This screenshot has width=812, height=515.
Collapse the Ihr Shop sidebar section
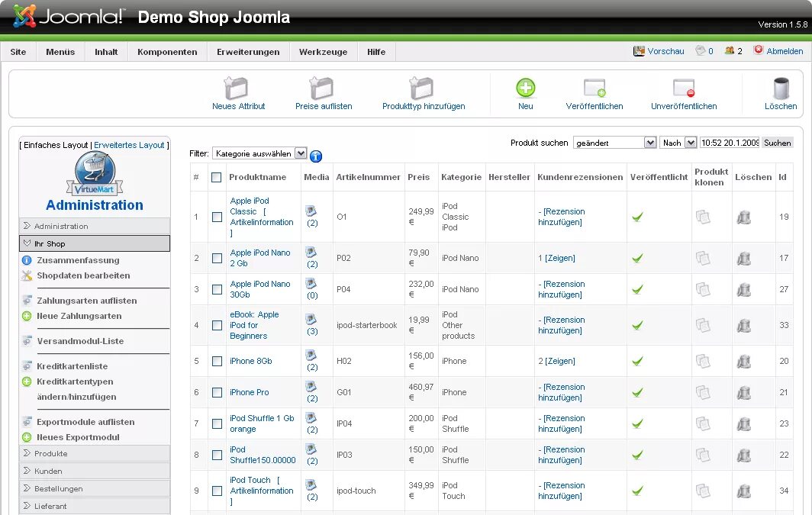coord(95,243)
